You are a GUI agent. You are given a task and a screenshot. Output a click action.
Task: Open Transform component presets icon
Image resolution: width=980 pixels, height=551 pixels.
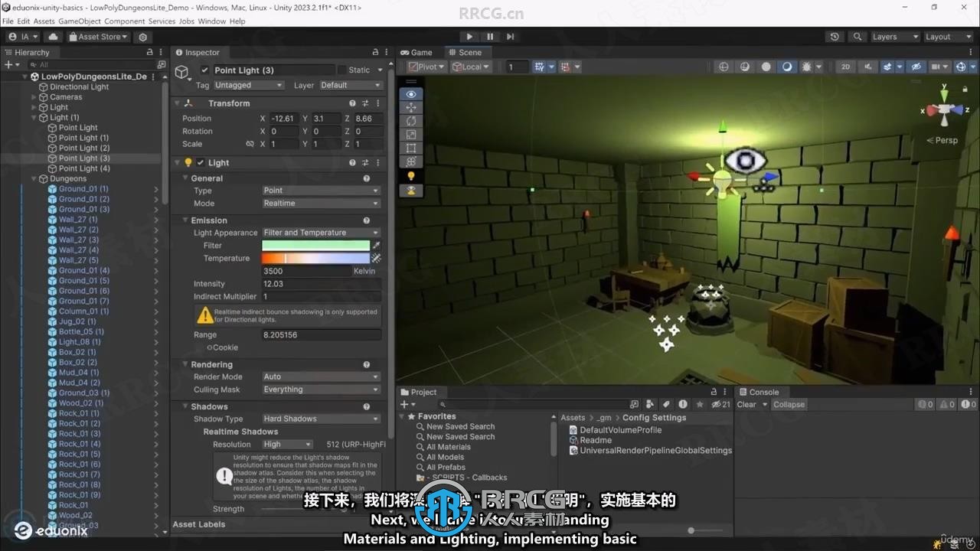coord(365,103)
